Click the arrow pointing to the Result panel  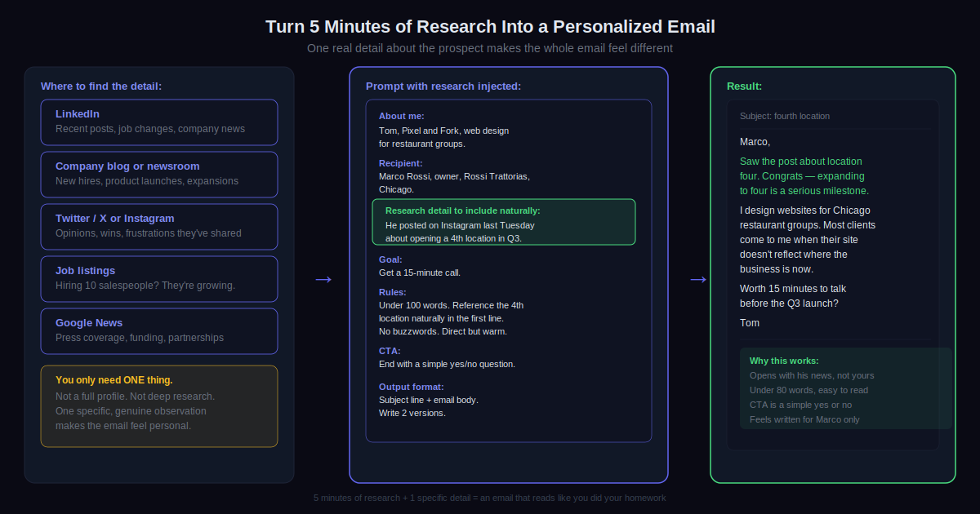pos(698,280)
